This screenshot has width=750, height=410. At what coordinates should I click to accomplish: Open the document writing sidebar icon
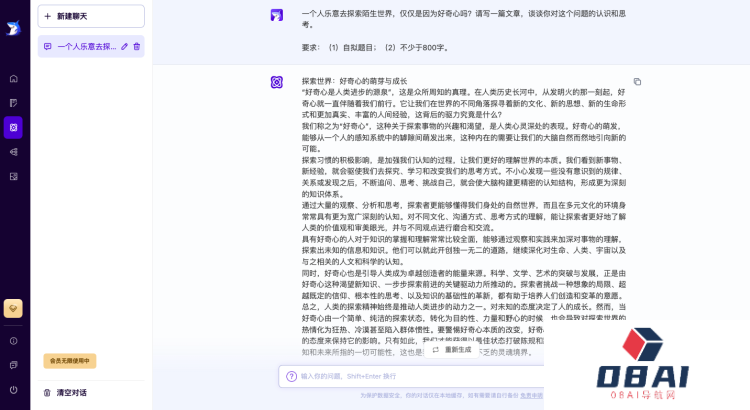[x=13, y=103]
